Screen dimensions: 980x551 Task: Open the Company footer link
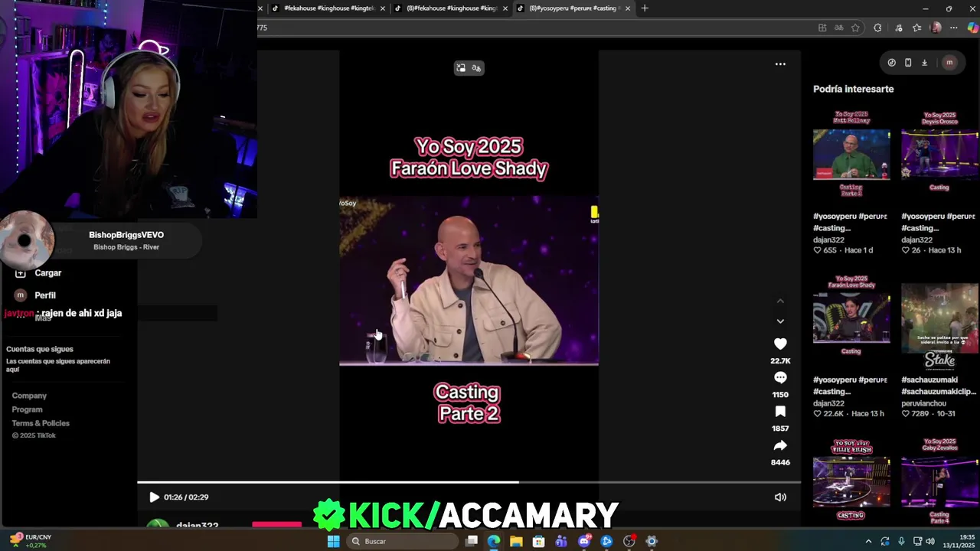point(29,396)
